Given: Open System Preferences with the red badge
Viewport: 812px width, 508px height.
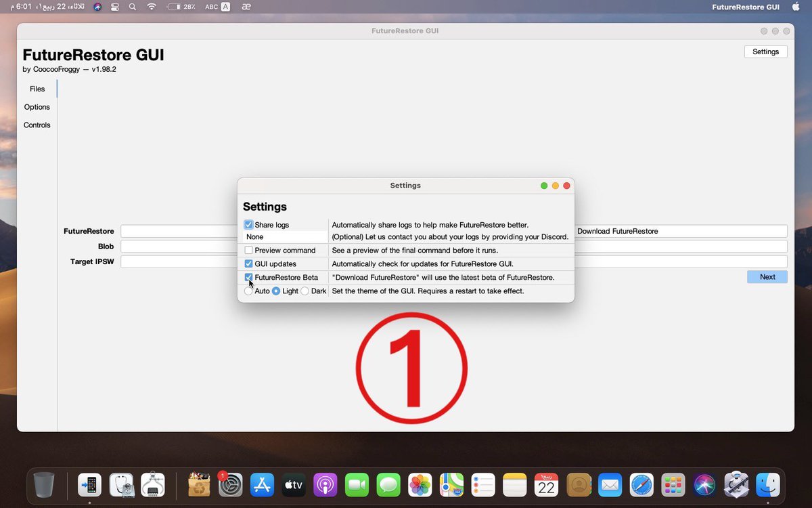Looking at the screenshot, I should pyautogui.click(x=230, y=485).
